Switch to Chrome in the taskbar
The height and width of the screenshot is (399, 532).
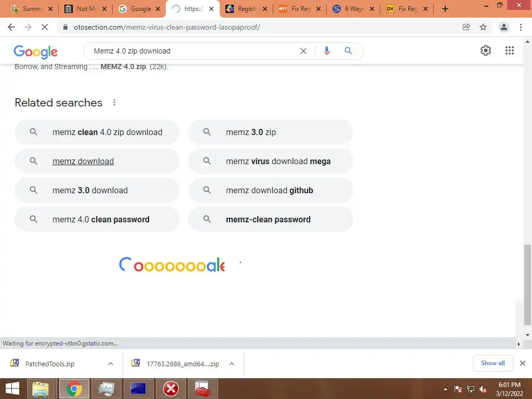[x=74, y=389]
